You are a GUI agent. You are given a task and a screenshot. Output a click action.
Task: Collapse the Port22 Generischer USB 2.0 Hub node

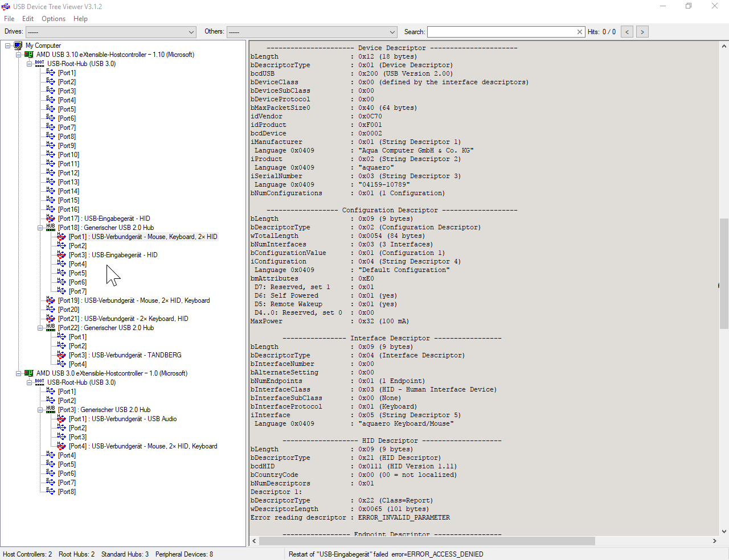click(x=40, y=328)
